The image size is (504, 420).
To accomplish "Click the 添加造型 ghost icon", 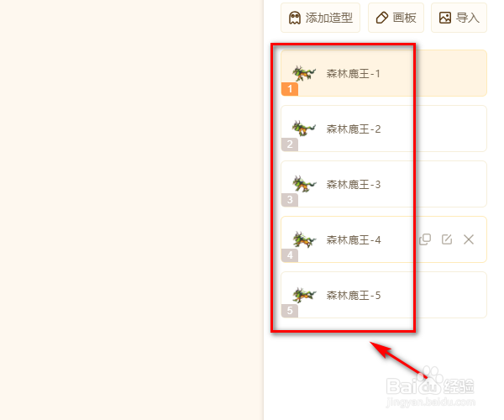I will click(x=295, y=18).
